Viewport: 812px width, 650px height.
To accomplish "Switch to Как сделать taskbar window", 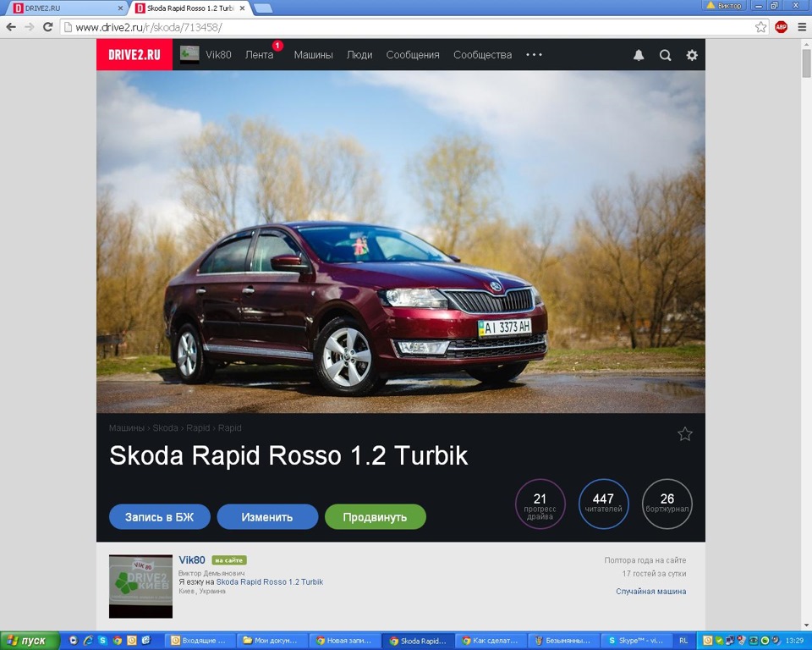I will tap(490, 641).
